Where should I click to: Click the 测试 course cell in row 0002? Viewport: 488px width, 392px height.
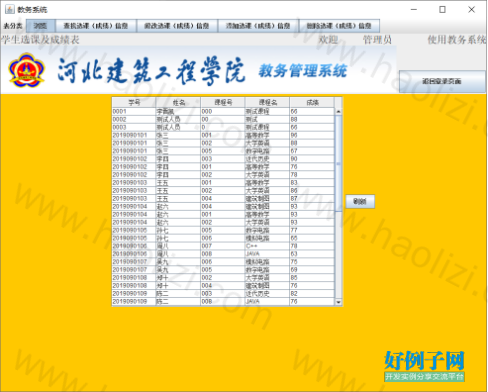pos(268,119)
